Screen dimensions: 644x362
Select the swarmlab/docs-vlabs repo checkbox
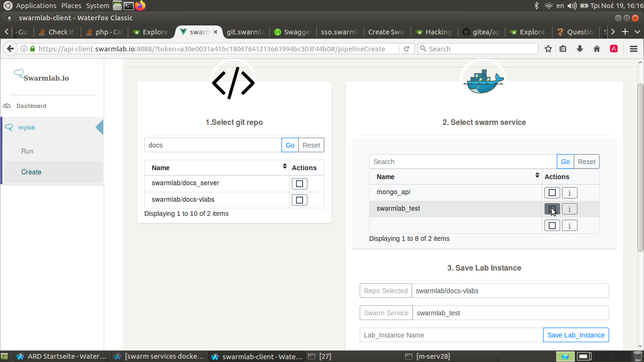click(x=299, y=200)
